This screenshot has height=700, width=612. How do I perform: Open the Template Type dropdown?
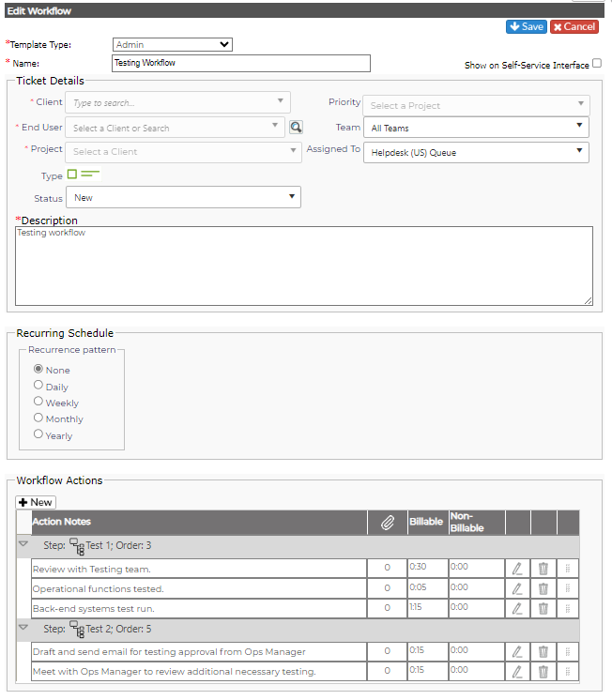(173, 45)
